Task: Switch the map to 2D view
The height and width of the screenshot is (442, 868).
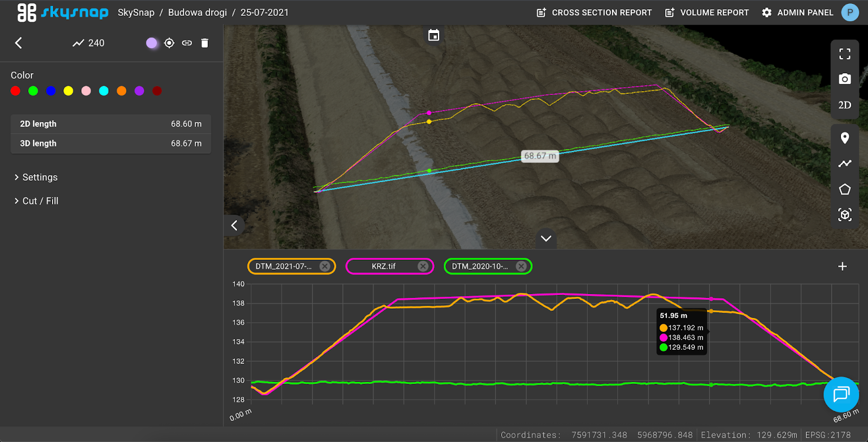Action: 845,105
